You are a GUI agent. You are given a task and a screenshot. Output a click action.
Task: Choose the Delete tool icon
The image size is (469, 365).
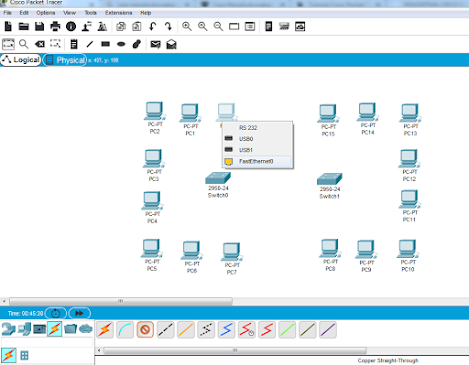click(40, 44)
